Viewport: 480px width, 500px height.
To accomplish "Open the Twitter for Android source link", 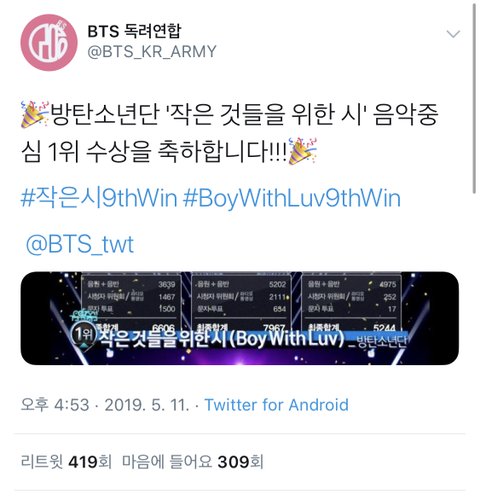I will point(276,405).
